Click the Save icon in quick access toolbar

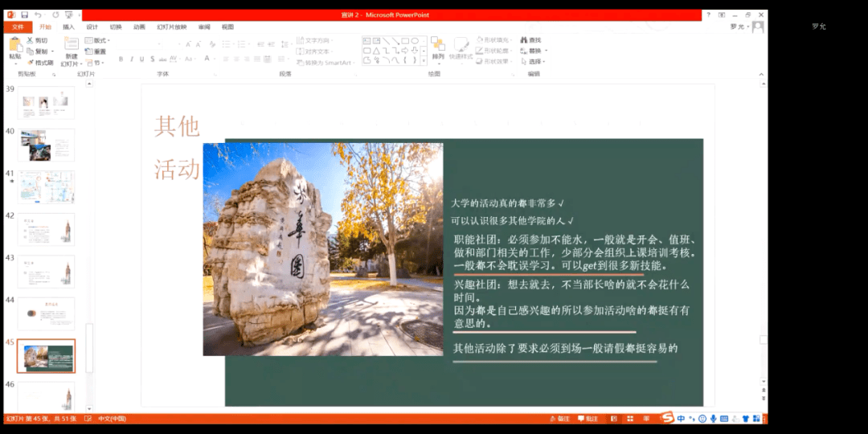click(x=24, y=14)
